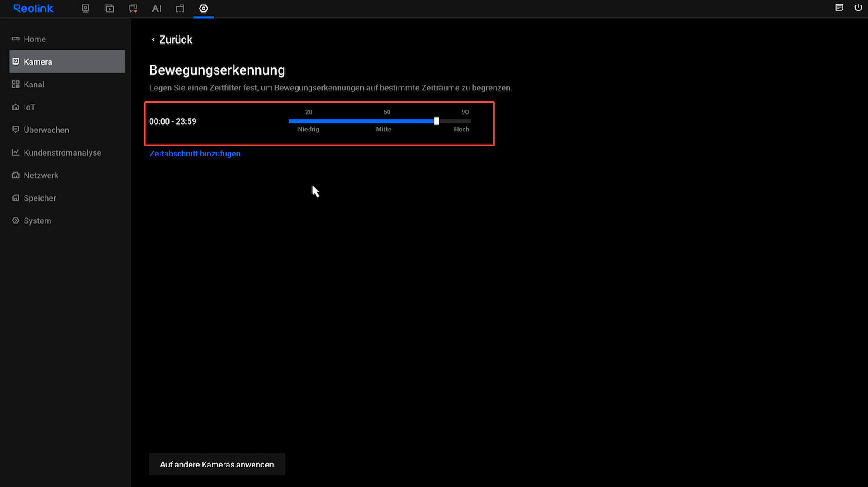Open Überwachen in the sidebar
The height and width of the screenshot is (487, 868).
click(x=67, y=130)
